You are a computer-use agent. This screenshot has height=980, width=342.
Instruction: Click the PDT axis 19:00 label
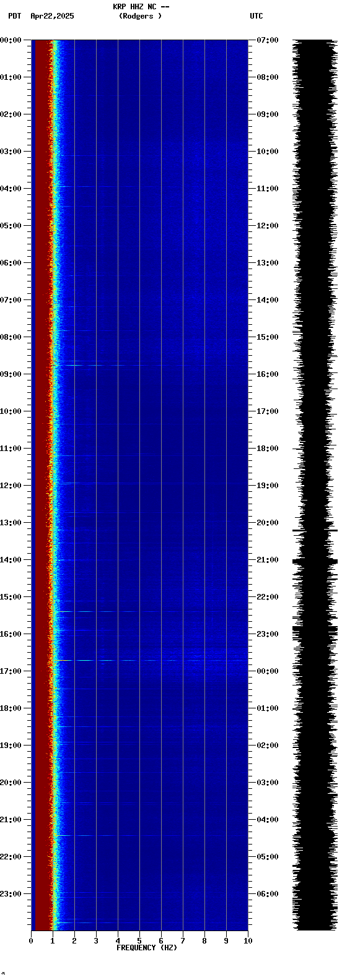click(x=11, y=746)
